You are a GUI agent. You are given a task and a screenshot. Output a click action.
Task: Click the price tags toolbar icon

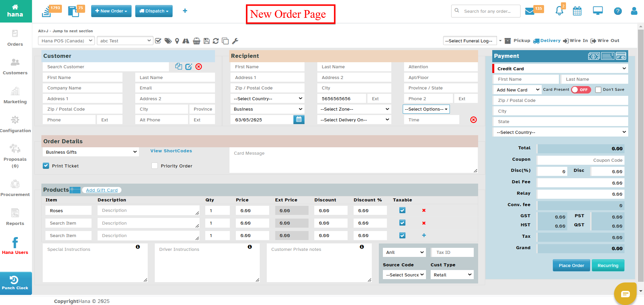(x=168, y=41)
